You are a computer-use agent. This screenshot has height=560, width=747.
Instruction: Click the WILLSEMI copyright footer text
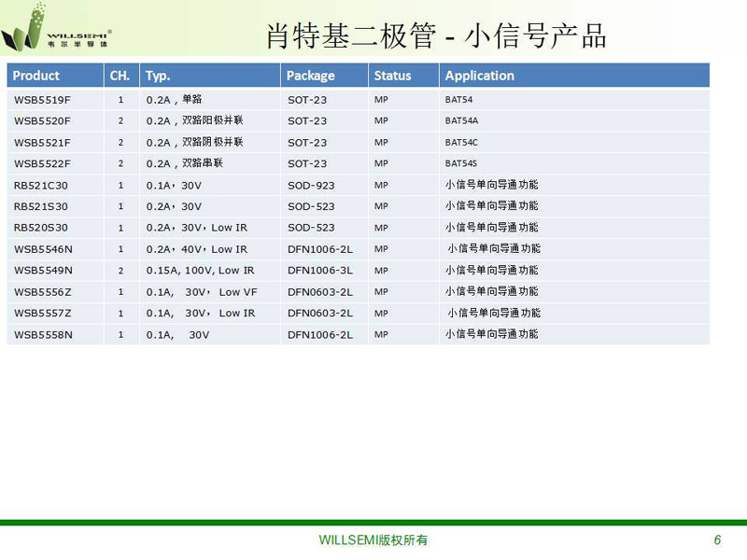(373, 540)
